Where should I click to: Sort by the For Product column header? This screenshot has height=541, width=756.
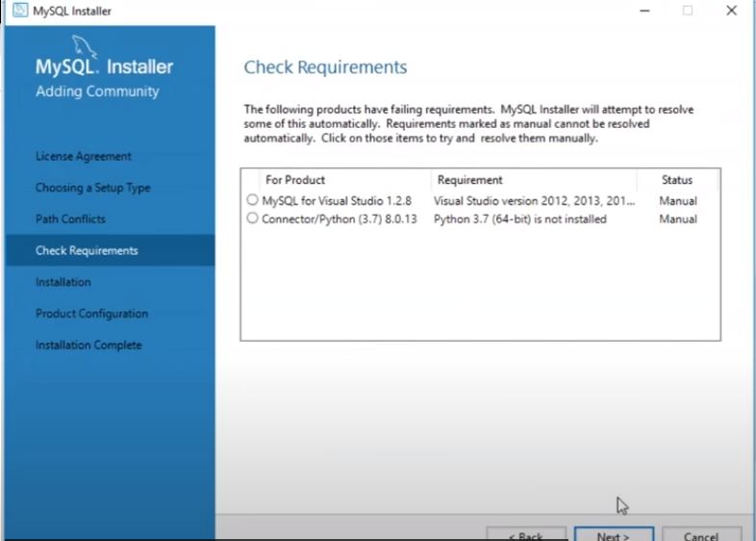295,180
